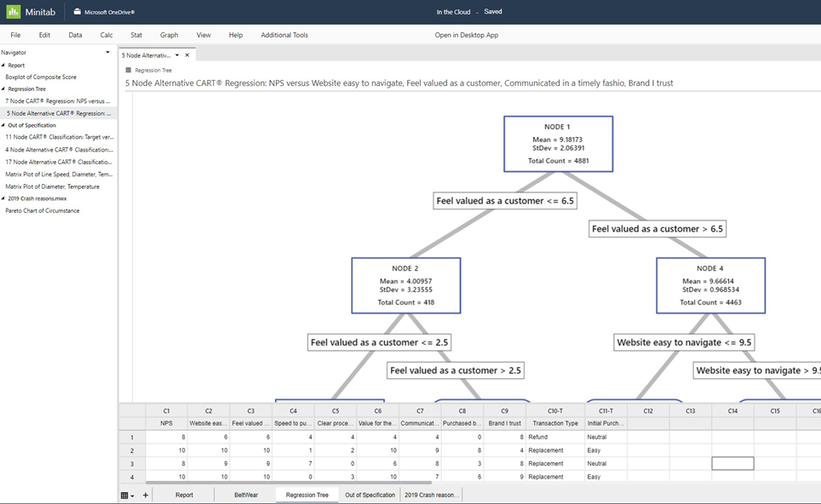Image resolution: width=821 pixels, height=504 pixels.
Task: Switch to 2019 Crash reason worksheet tab
Action: click(432, 495)
